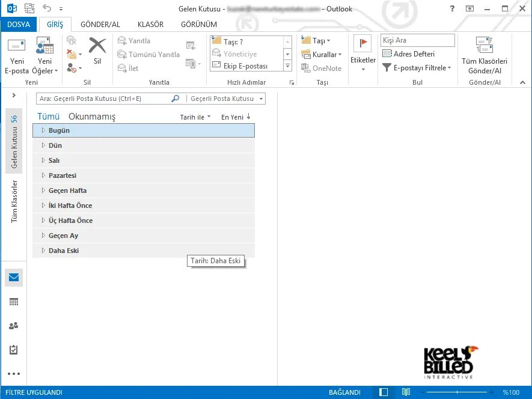The width and height of the screenshot is (532, 399).
Task: Click the zoom slider in status bar
Action: pyautogui.click(x=457, y=392)
